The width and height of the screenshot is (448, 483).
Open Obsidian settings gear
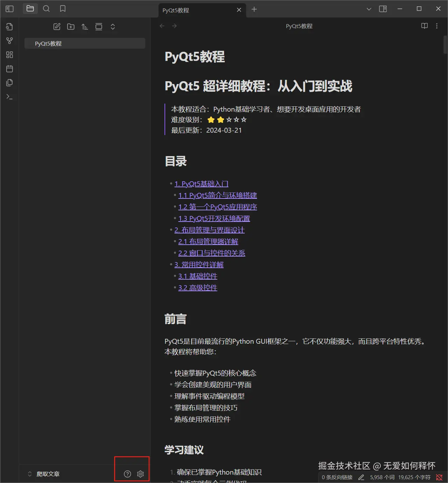coord(140,474)
